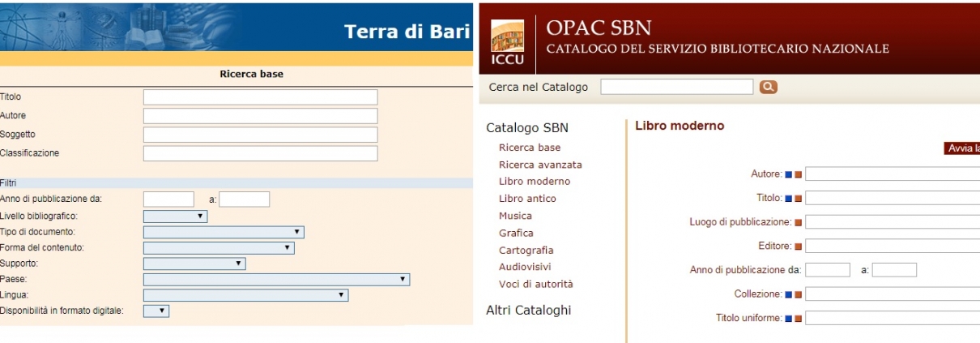The width and height of the screenshot is (980, 343).
Task: Expand the Forma del contenuto dropdown
Action: point(219,248)
